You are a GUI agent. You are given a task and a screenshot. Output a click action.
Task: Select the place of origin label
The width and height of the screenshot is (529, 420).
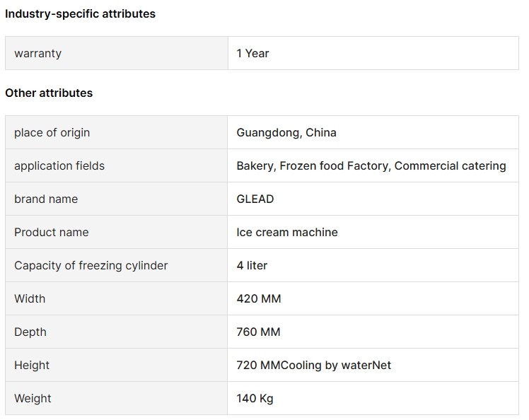pos(52,133)
